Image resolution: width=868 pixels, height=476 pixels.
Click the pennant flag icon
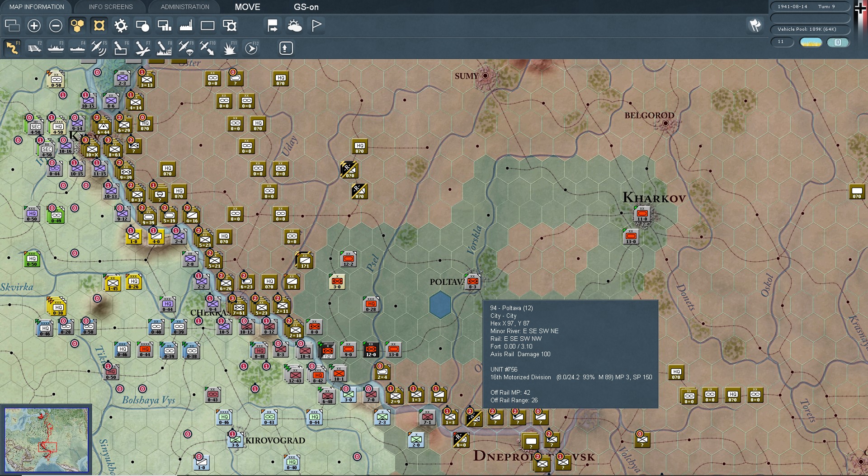(316, 26)
